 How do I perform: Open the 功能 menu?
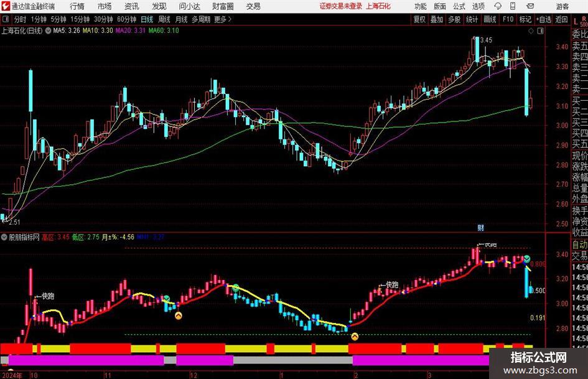[421, 6]
